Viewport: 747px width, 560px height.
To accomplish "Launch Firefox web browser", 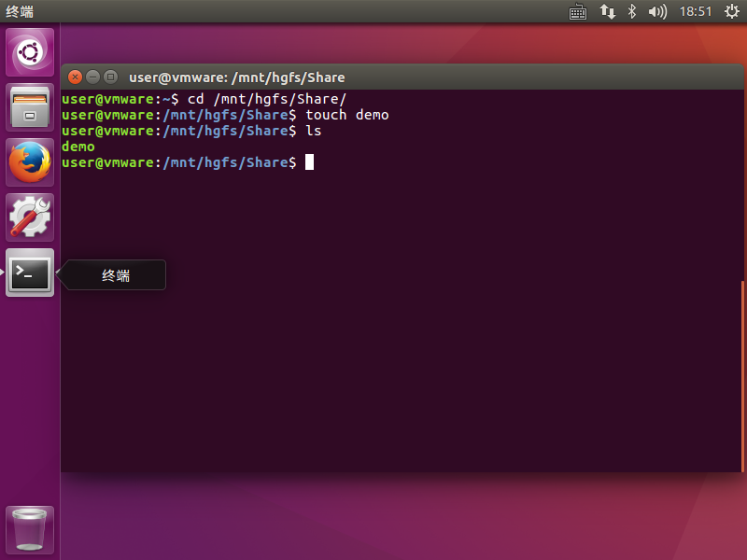I will (x=30, y=162).
